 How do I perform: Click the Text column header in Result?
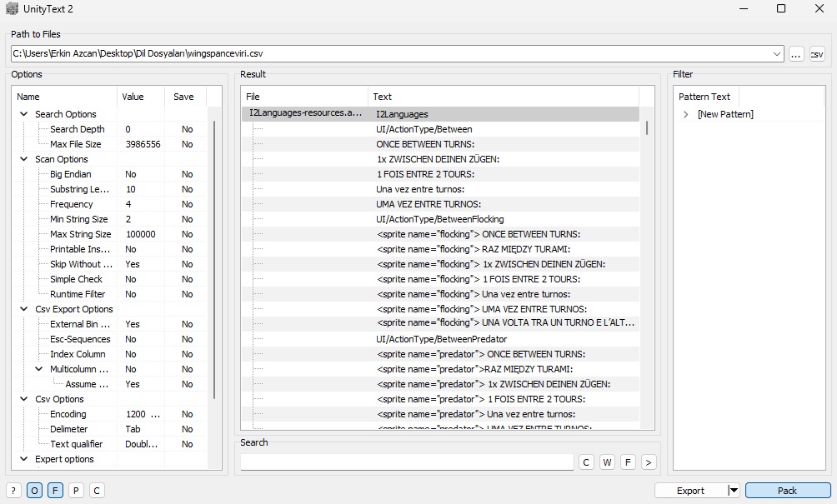503,97
